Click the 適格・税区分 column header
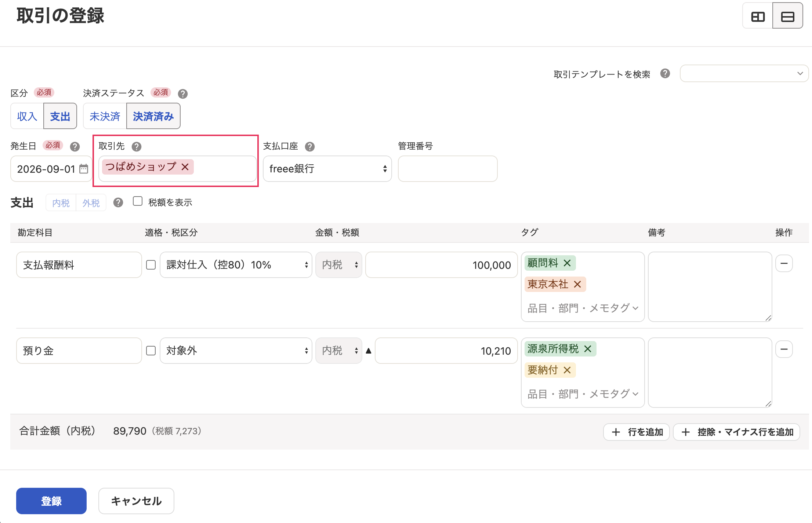Image resolution: width=812 pixels, height=523 pixels. point(171,233)
